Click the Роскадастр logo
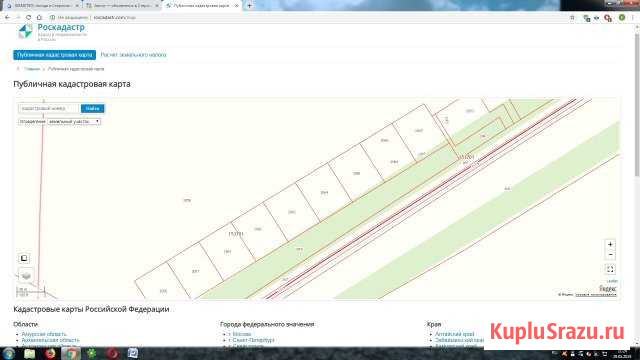 [x=25, y=31]
